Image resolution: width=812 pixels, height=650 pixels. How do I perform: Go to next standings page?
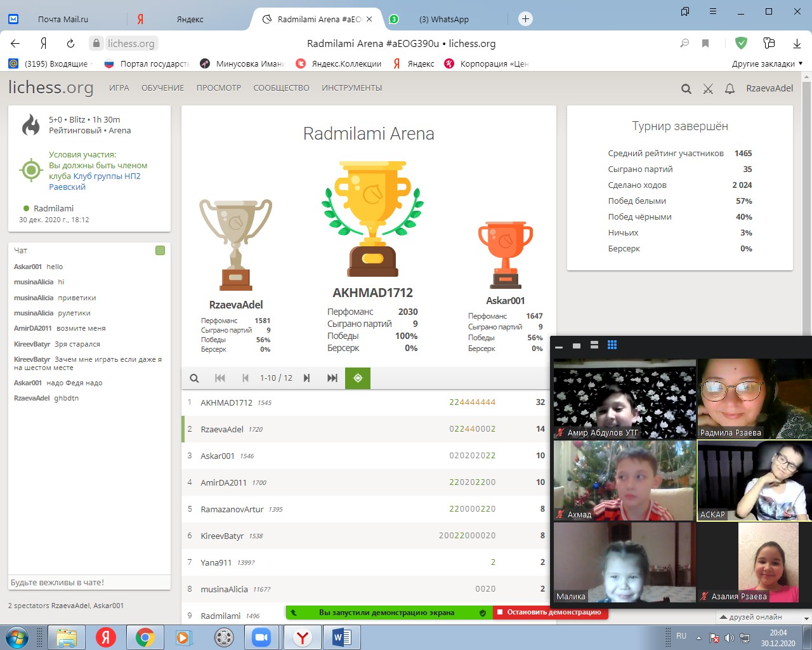point(307,378)
